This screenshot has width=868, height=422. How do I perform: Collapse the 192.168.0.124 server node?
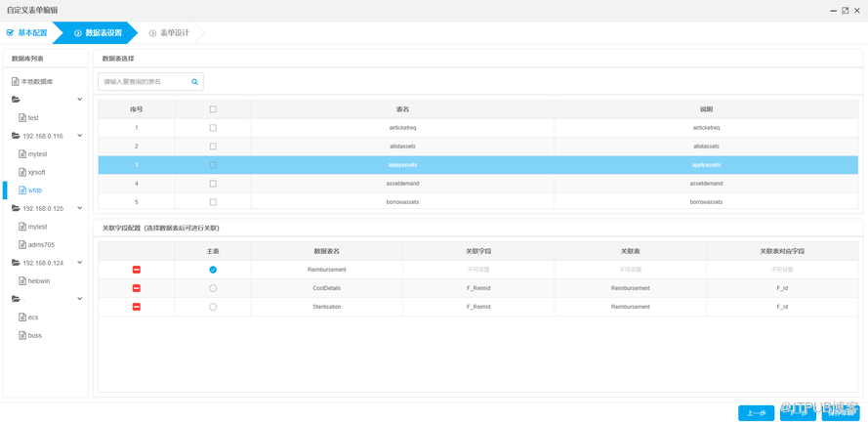pos(80,263)
